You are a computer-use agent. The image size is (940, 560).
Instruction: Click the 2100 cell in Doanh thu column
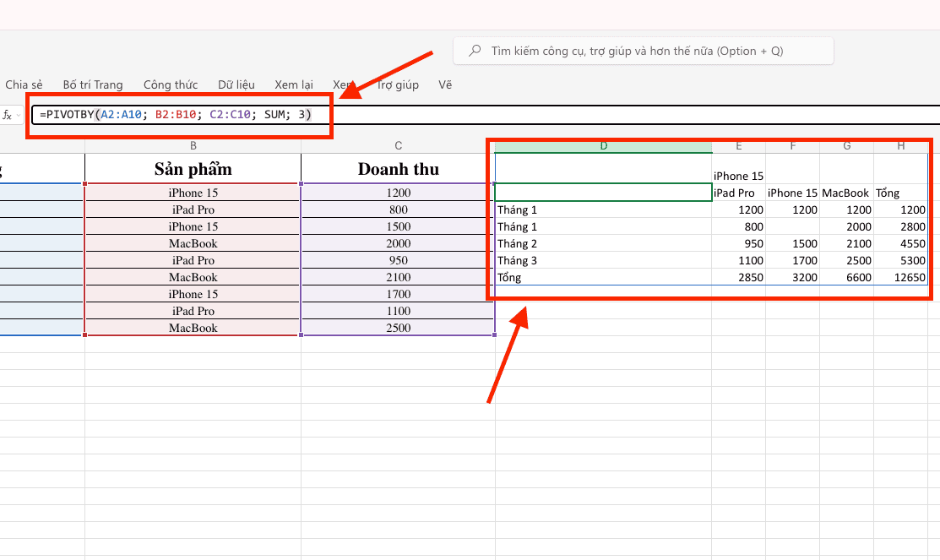coord(398,277)
